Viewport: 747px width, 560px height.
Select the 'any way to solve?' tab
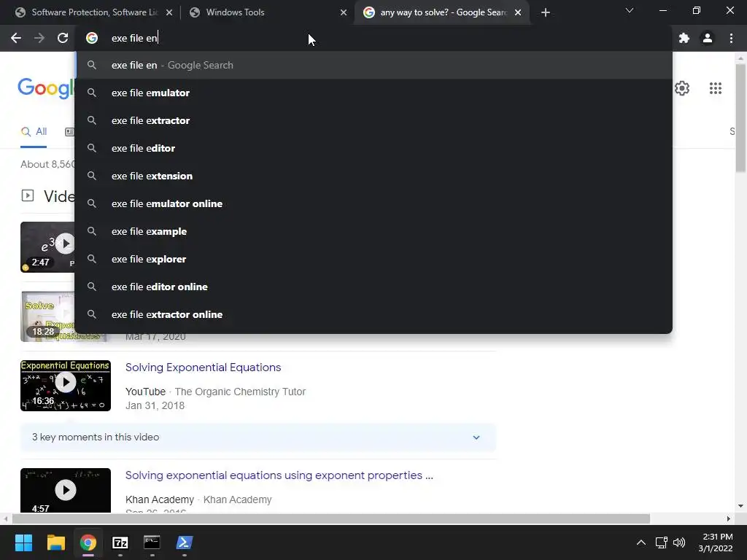[443, 12]
